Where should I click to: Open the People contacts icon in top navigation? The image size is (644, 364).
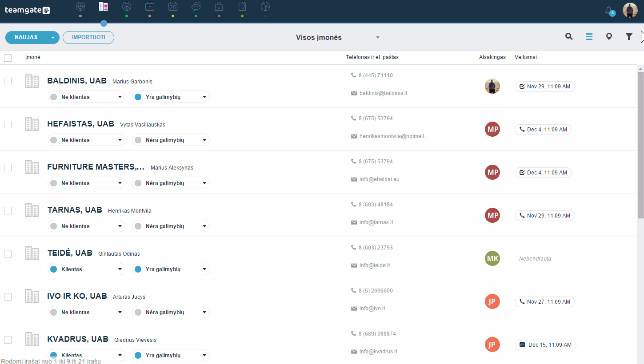pyautogui.click(x=127, y=6)
